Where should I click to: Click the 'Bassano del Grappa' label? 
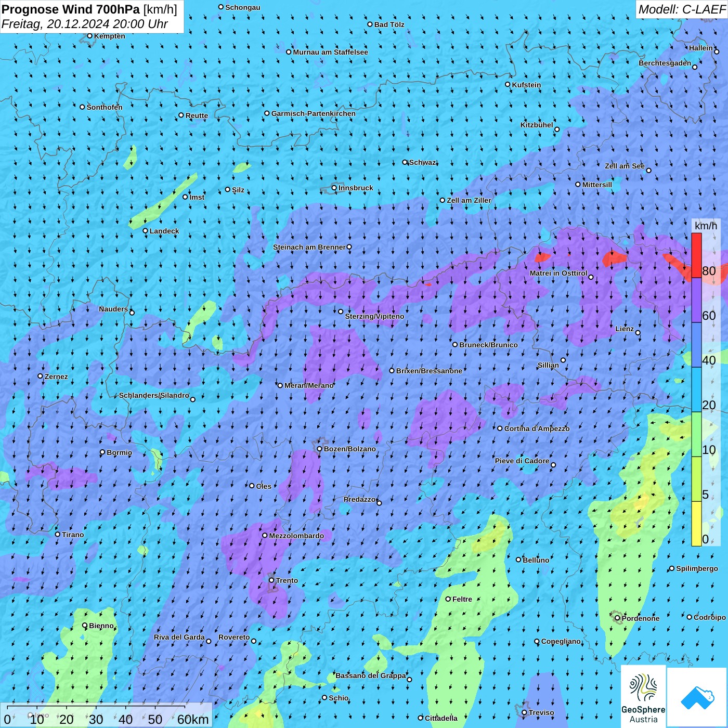(x=371, y=675)
